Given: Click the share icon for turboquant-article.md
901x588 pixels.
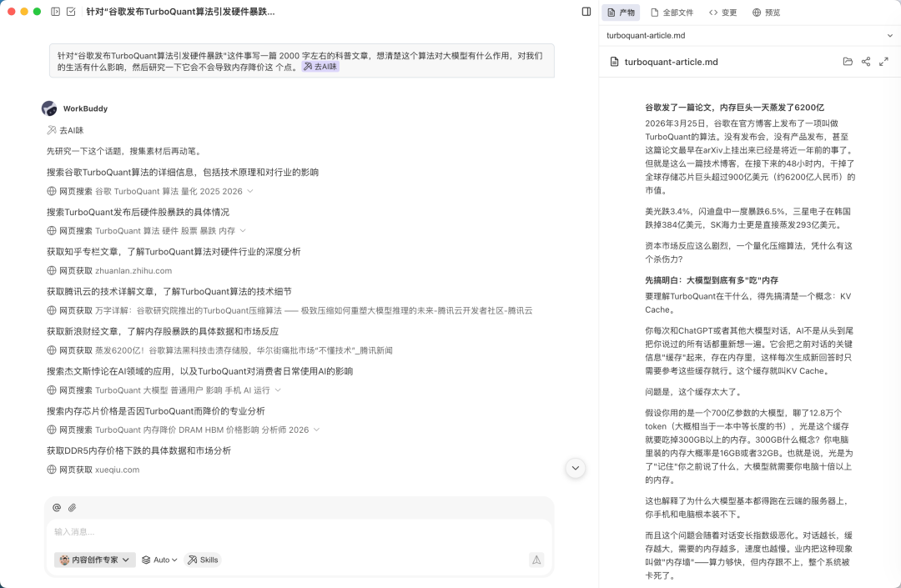Looking at the screenshot, I should point(866,62).
